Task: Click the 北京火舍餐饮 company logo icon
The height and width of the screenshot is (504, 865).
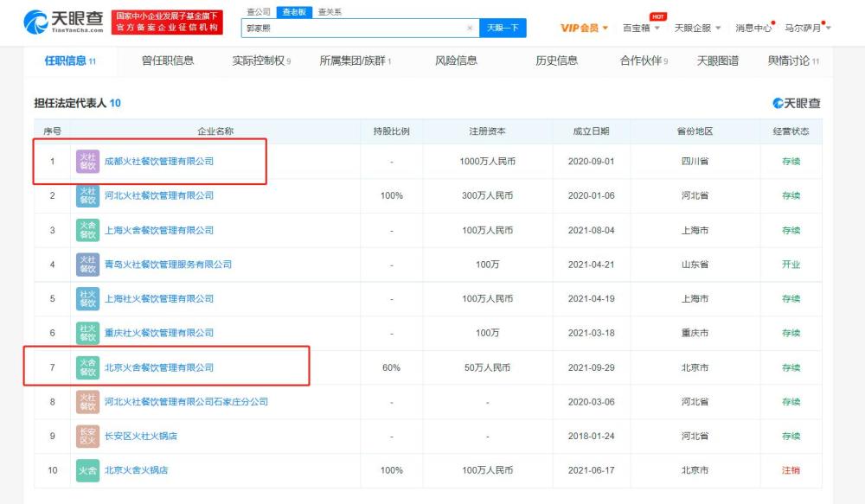Action: [87, 367]
